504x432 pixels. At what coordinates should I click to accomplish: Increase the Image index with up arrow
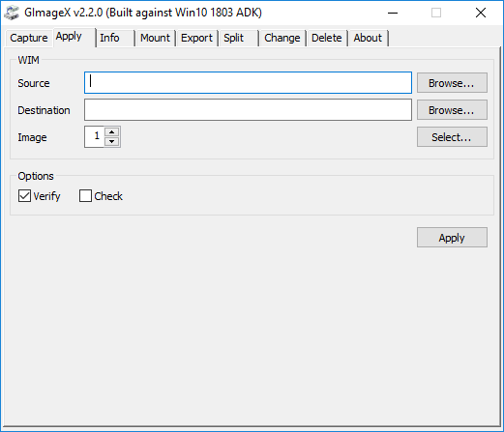[x=112, y=132]
